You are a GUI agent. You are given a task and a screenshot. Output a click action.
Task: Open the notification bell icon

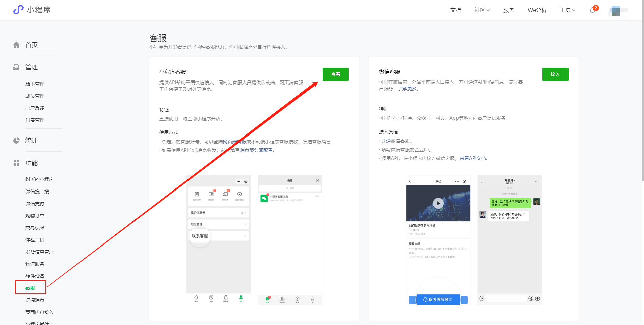(x=593, y=10)
